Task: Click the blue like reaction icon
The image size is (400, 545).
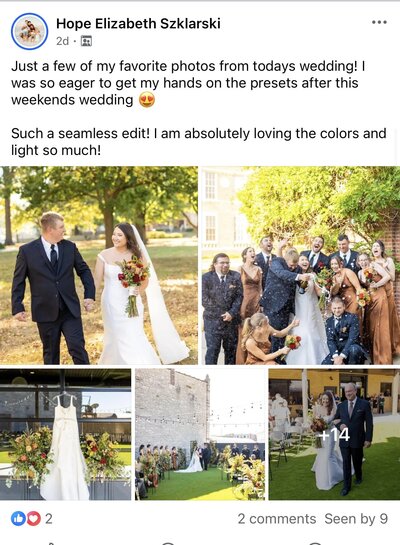Action: coord(18,518)
